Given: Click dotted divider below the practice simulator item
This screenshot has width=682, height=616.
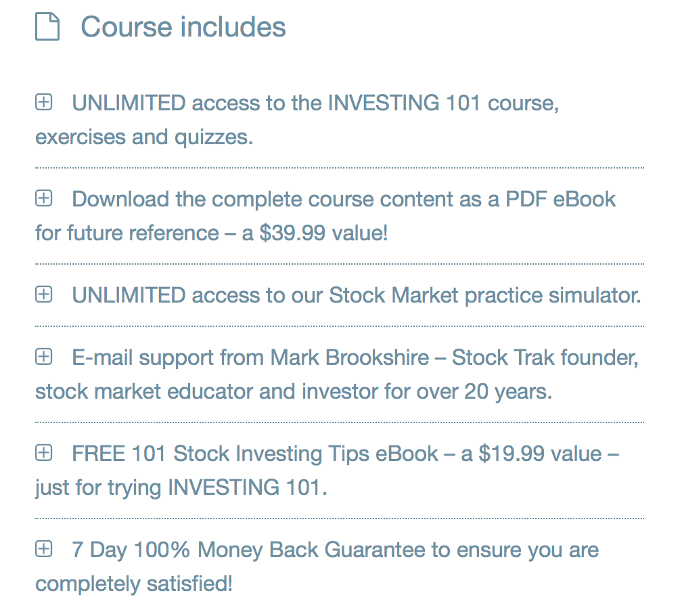Looking at the screenshot, I should 339,326.
